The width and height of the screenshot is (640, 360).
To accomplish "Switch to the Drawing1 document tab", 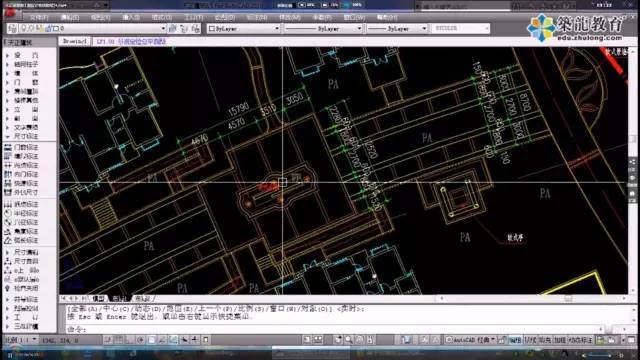I will point(75,42).
